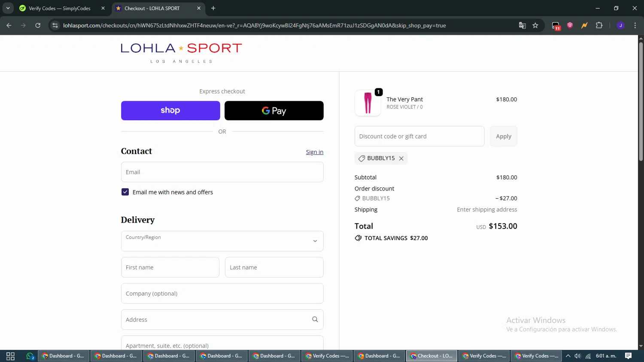Image resolution: width=644 pixels, height=362 pixels.
Task: Open the translate page icon
Action: 522,25
